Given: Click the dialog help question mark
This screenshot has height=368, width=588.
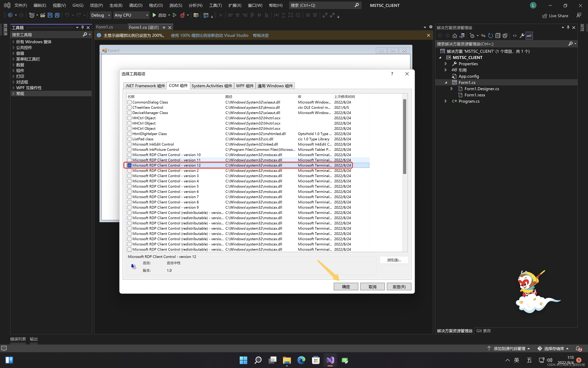Looking at the screenshot, I should tap(392, 74).
